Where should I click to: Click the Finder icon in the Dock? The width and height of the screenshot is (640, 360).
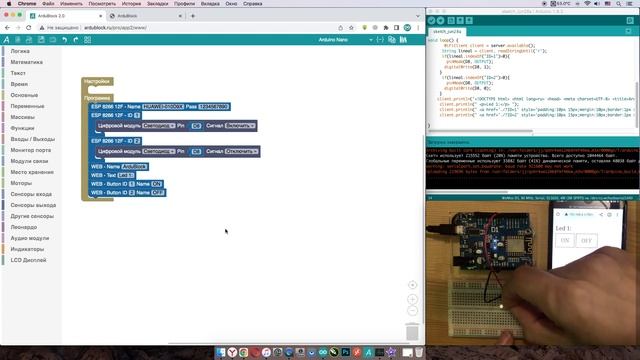point(220,352)
